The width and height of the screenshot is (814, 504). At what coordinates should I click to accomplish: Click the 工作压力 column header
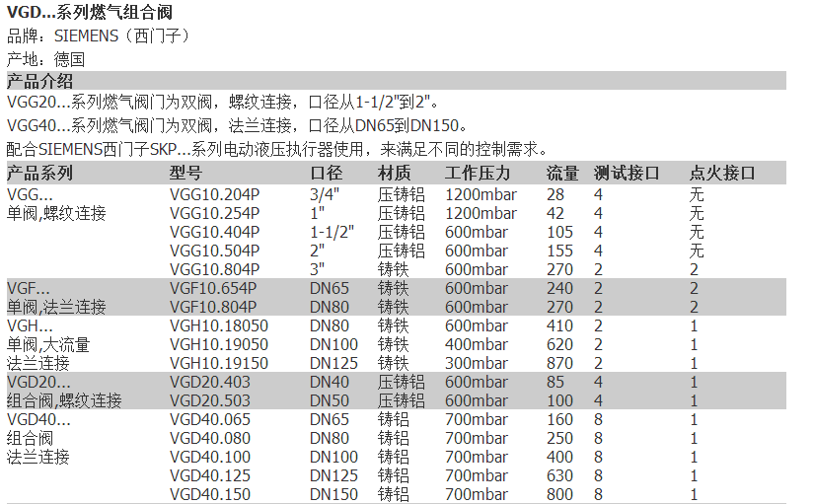[x=478, y=173]
